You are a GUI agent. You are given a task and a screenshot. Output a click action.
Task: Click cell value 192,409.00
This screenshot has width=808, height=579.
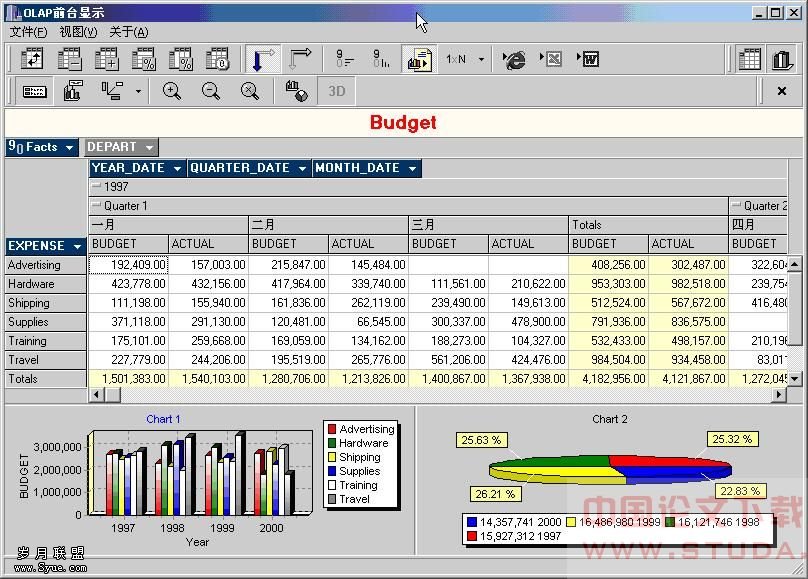click(129, 265)
